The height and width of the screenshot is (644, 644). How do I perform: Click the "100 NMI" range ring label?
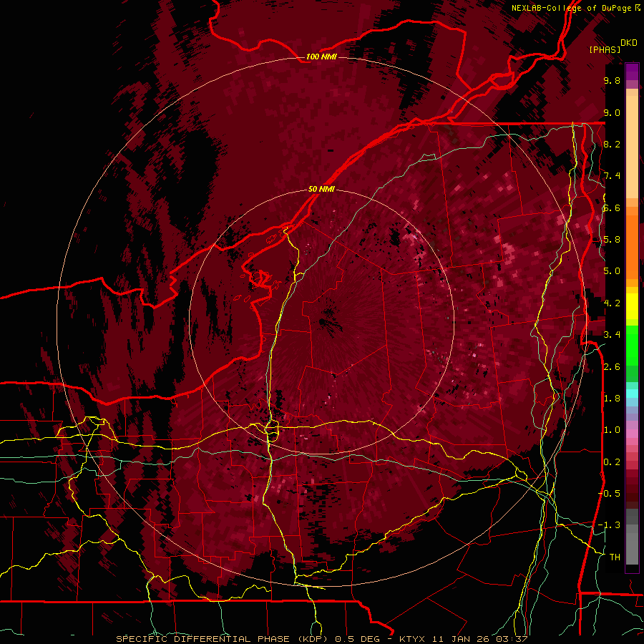[321, 57]
